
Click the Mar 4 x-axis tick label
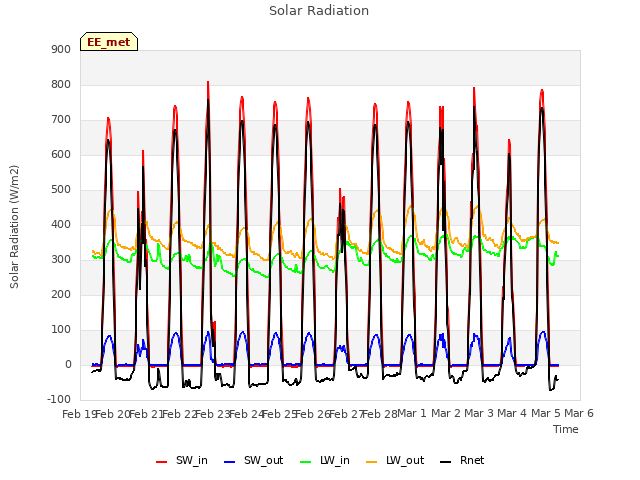pyautogui.click(x=512, y=414)
